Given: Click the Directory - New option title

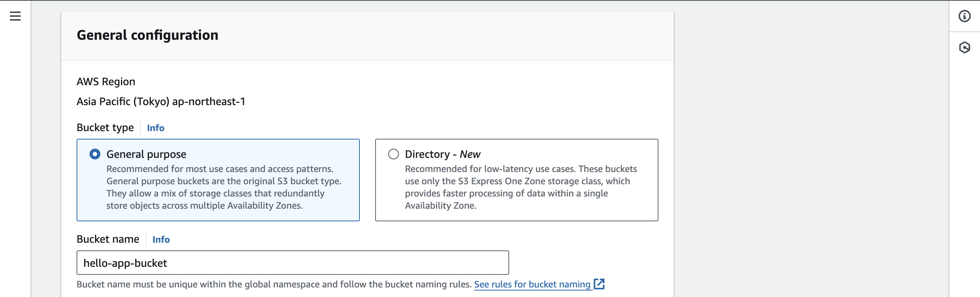Looking at the screenshot, I should click(x=443, y=154).
